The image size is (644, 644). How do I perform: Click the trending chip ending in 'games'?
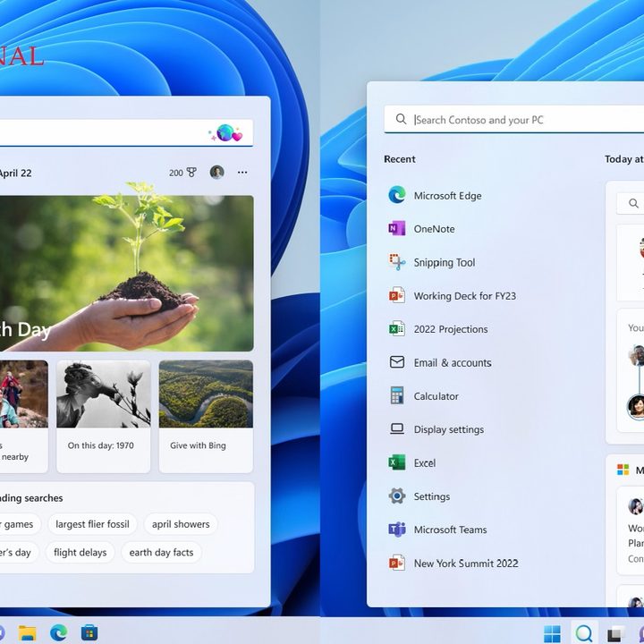click(x=20, y=524)
